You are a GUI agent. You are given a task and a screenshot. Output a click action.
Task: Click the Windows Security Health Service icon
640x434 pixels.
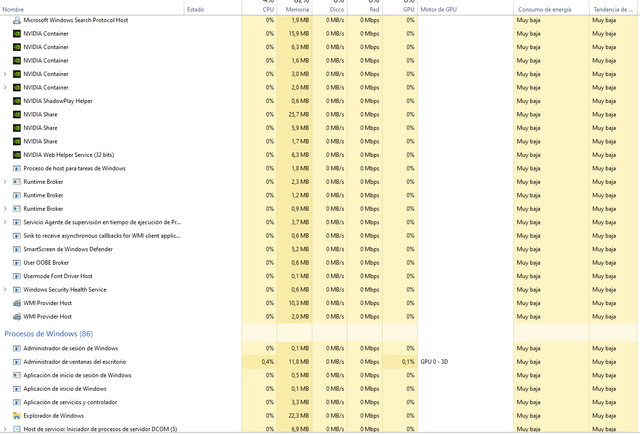17,289
